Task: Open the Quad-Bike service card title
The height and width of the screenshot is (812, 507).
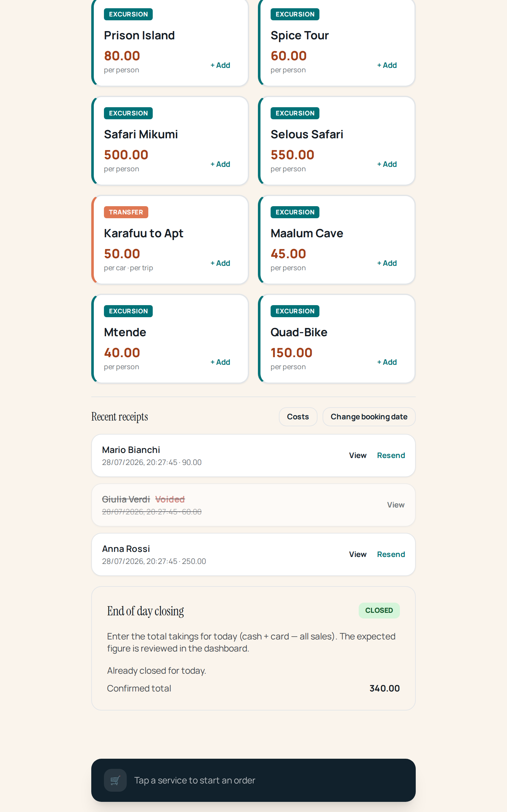Action: (299, 332)
